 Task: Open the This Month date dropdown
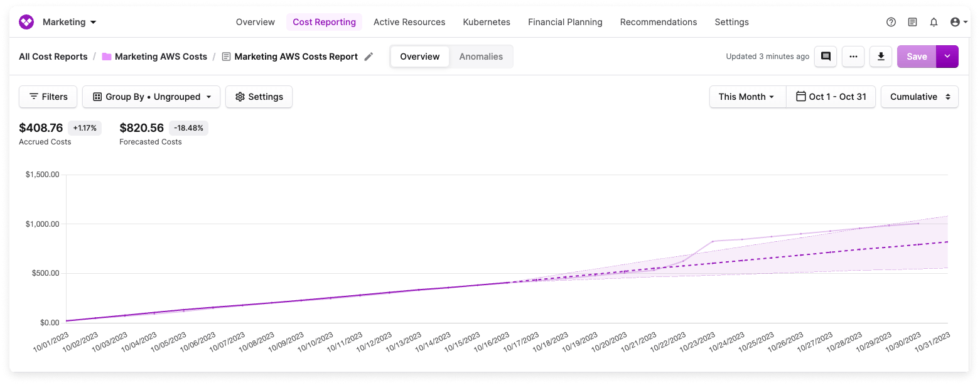(747, 97)
